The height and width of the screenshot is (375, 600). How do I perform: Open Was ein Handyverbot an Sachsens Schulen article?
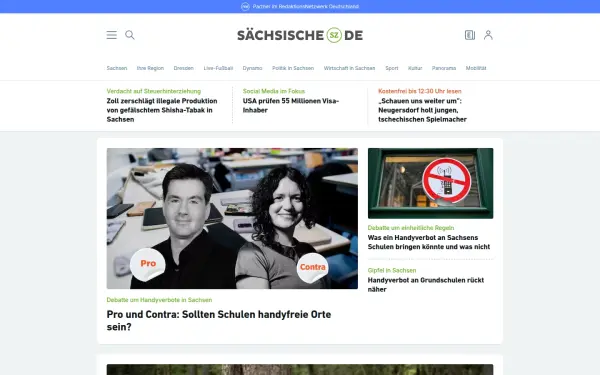click(x=429, y=242)
